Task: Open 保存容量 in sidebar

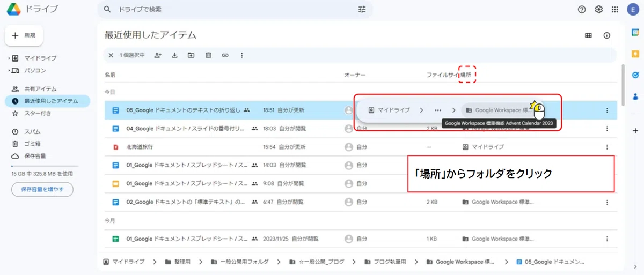Action: [x=35, y=156]
